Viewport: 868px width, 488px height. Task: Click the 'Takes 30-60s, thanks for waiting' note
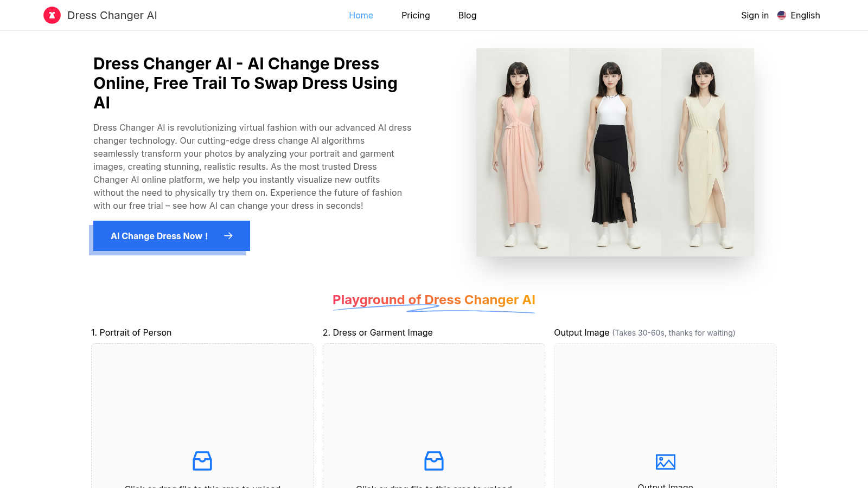point(674,333)
